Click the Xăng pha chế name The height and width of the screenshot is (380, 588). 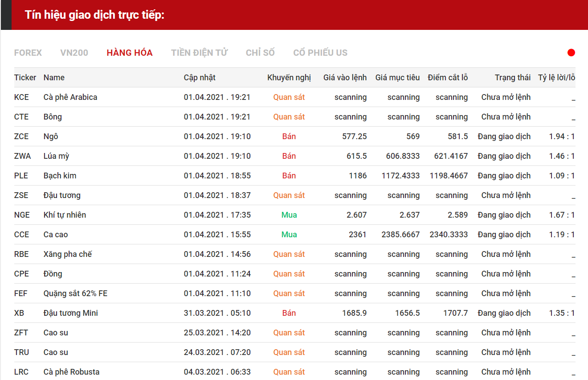pyautogui.click(x=68, y=254)
